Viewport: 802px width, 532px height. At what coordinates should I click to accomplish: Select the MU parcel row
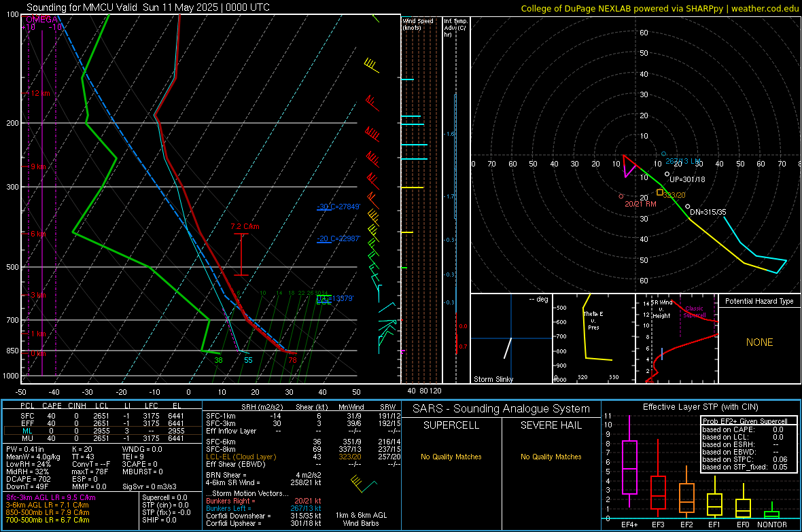pos(103,438)
